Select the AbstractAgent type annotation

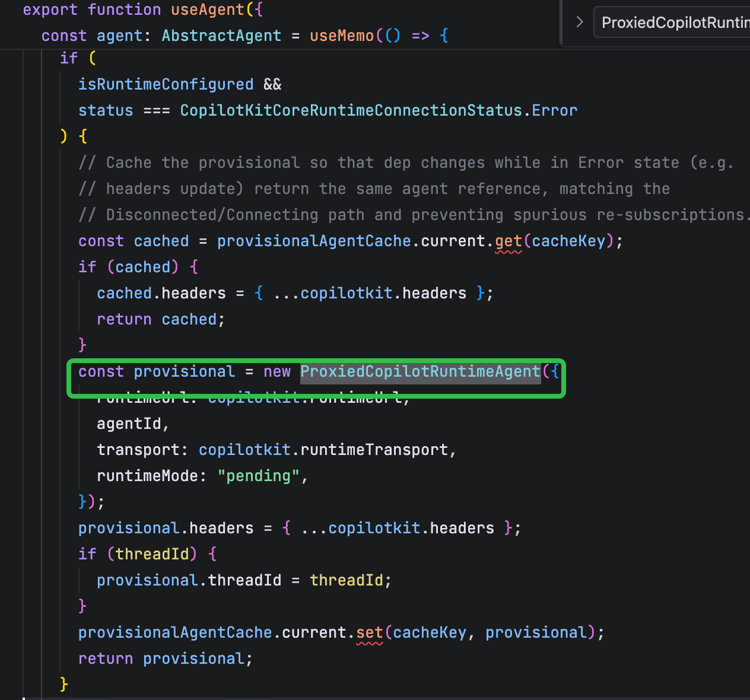click(221, 36)
